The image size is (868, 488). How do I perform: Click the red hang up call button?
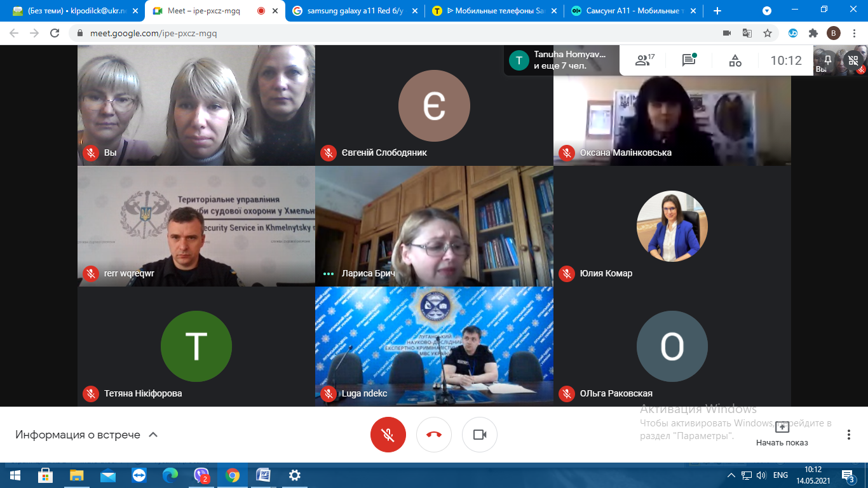pyautogui.click(x=434, y=435)
